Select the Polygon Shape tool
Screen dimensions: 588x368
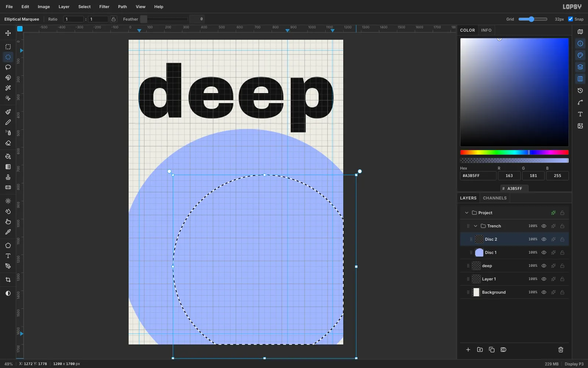tap(8, 245)
